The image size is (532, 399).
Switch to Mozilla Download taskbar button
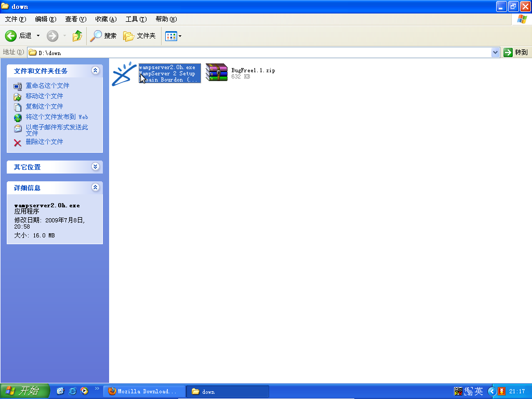click(145, 392)
